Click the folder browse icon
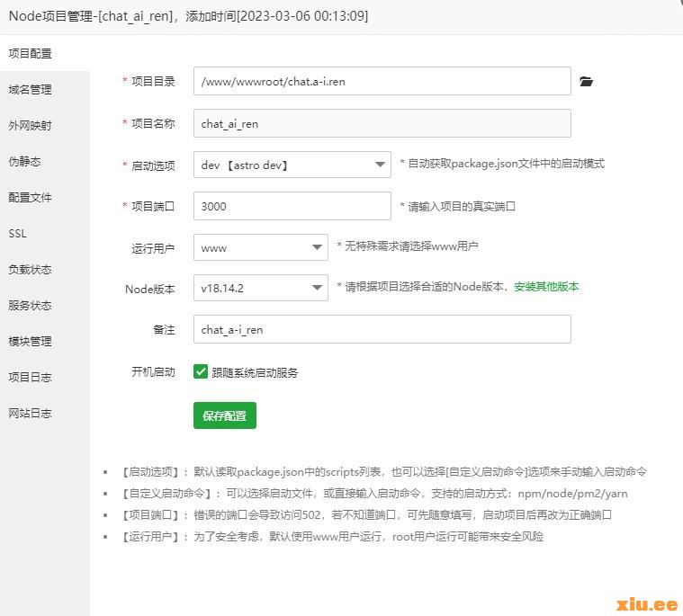This screenshot has height=616, width=683. tap(587, 82)
